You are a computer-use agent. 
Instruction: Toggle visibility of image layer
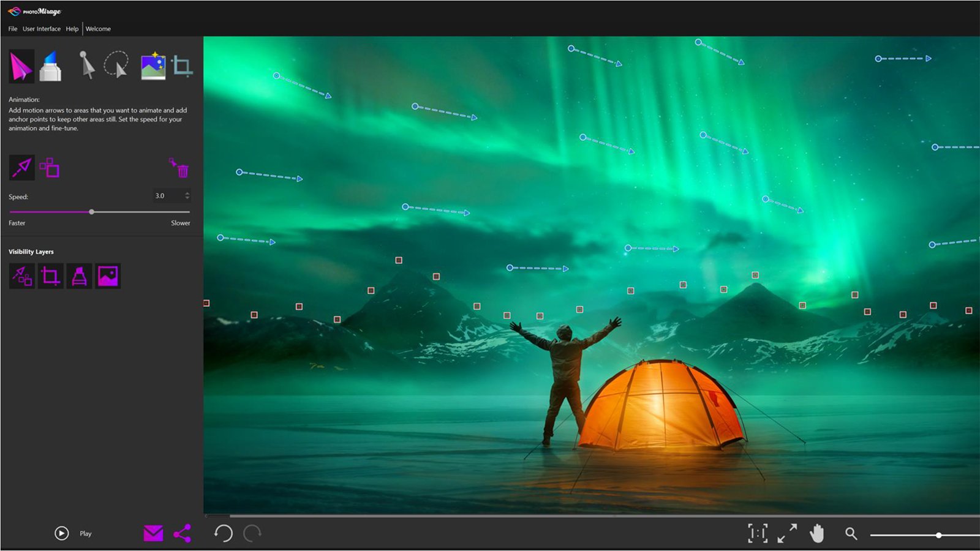pyautogui.click(x=108, y=276)
